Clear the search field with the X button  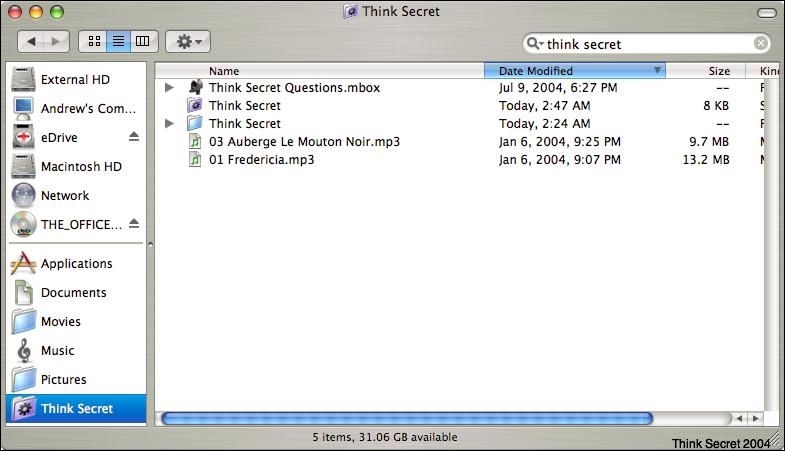[x=760, y=44]
